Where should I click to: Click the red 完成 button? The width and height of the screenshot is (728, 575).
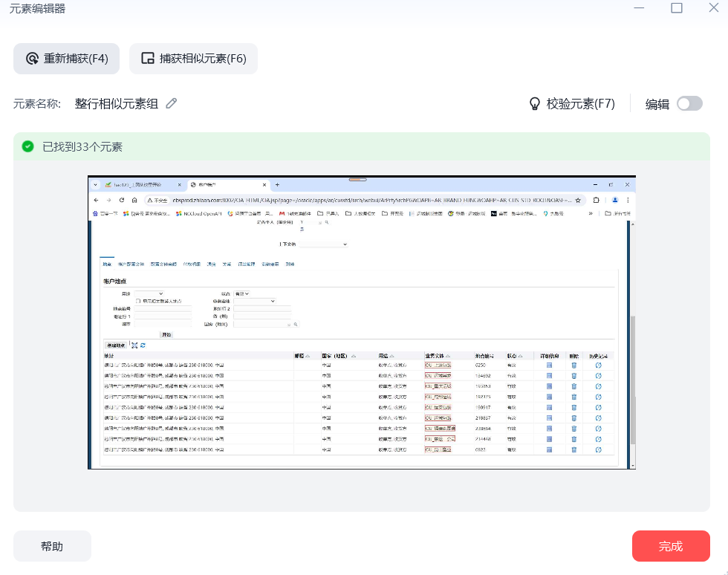tap(670, 546)
